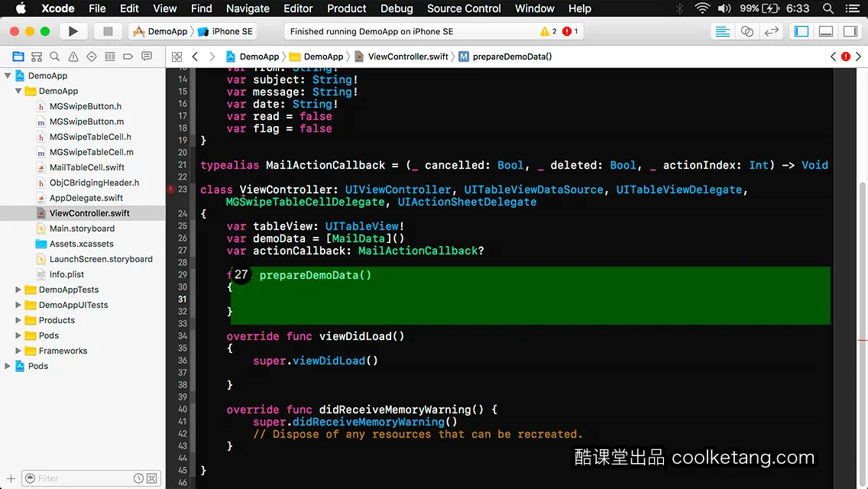The width and height of the screenshot is (868, 489).
Task: Open the Product menu
Action: point(347,8)
